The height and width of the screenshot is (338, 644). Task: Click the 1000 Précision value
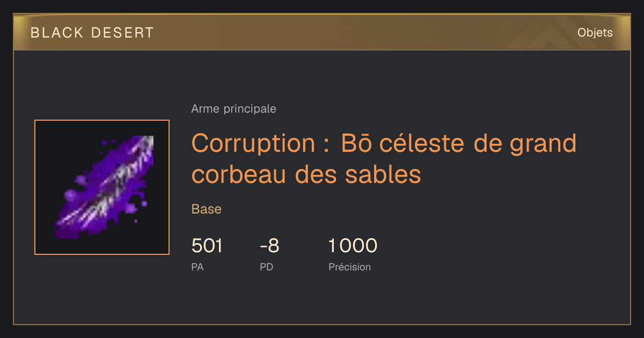pos(353,246)
